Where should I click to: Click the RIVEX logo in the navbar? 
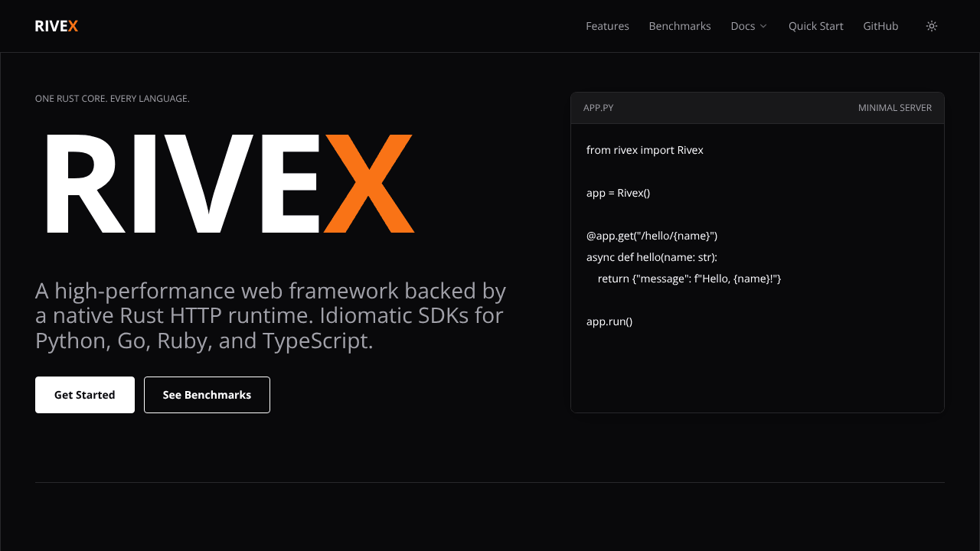coord(57,26)
